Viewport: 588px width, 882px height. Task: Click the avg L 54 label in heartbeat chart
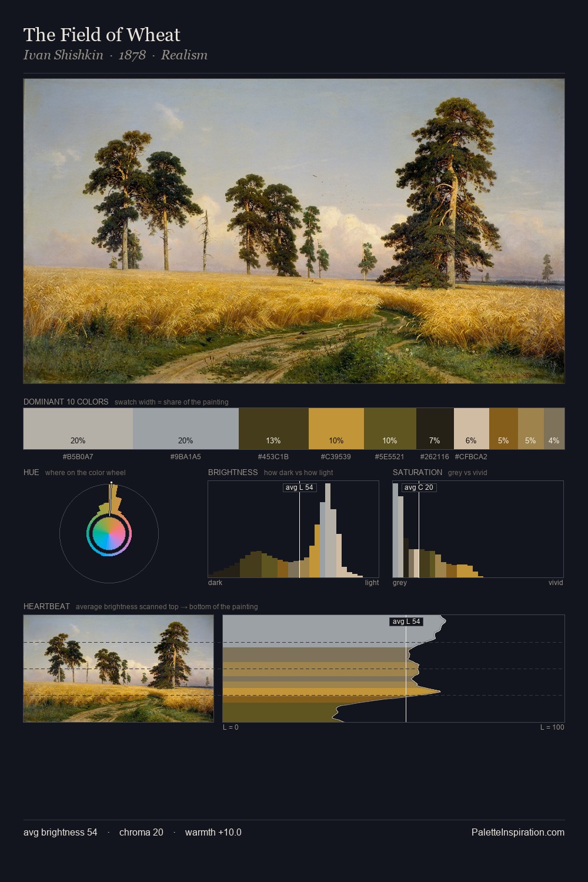point(406,622)
